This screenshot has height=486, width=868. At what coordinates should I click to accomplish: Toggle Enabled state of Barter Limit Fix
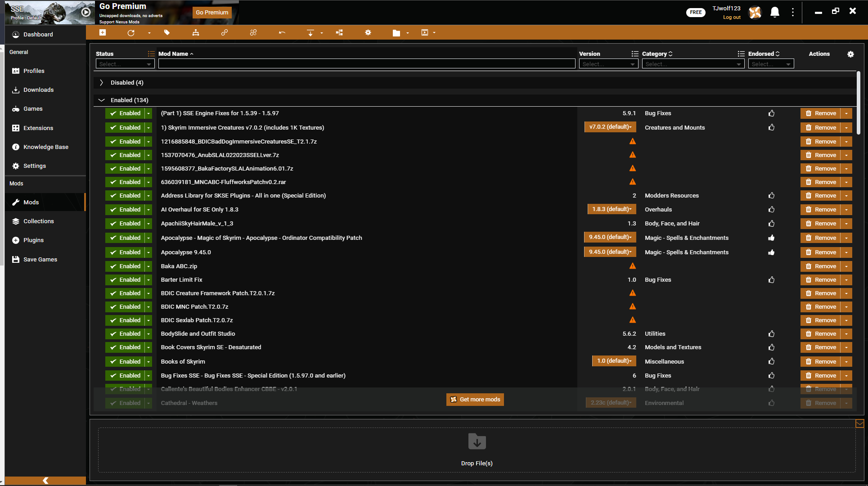(125, 280)
